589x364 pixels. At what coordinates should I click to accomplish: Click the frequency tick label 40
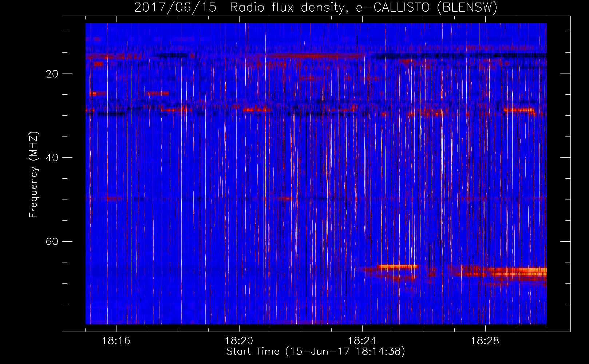click(52, 158)
